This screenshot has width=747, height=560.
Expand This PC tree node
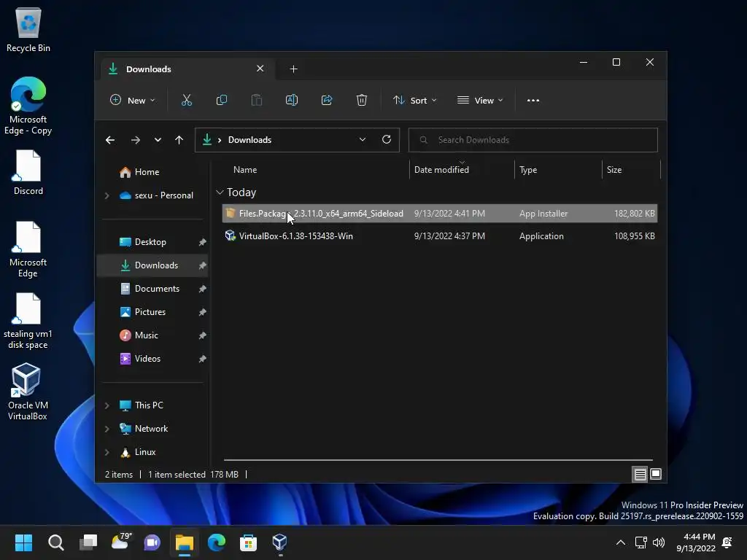[x=107, y=405]
